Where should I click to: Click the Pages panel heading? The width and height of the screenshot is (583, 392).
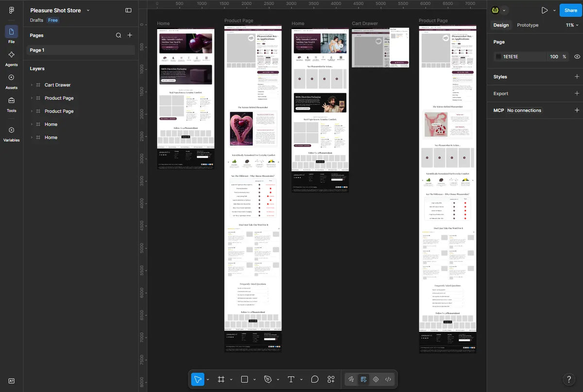[x=36, y=35]
